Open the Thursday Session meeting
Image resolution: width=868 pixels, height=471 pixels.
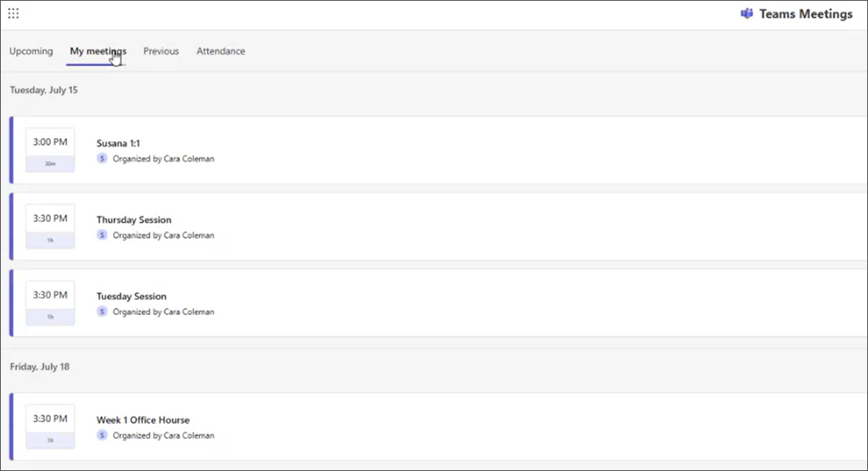point(133,219)
